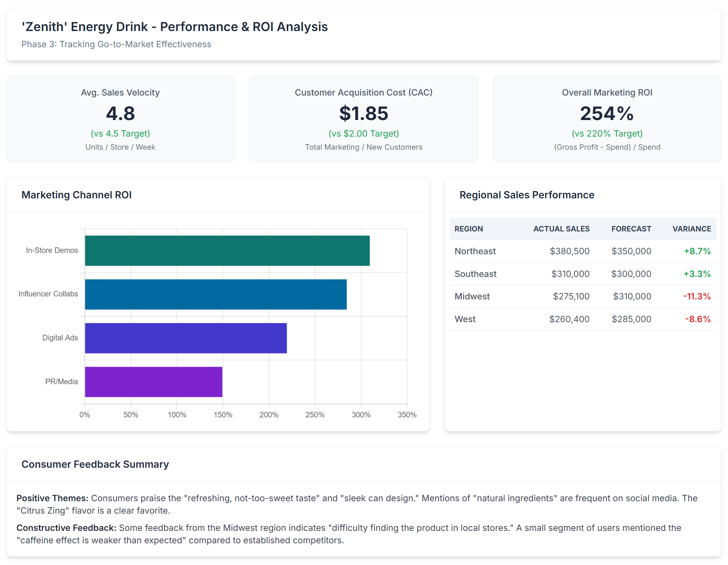Click Northeast actual sales $380,500
Screen dimensions: 728x565
point(570,251)
